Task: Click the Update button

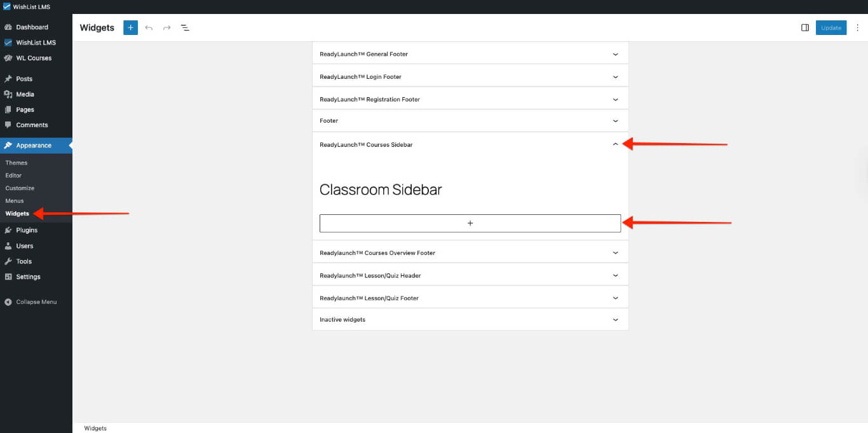Action: (831, 28)
